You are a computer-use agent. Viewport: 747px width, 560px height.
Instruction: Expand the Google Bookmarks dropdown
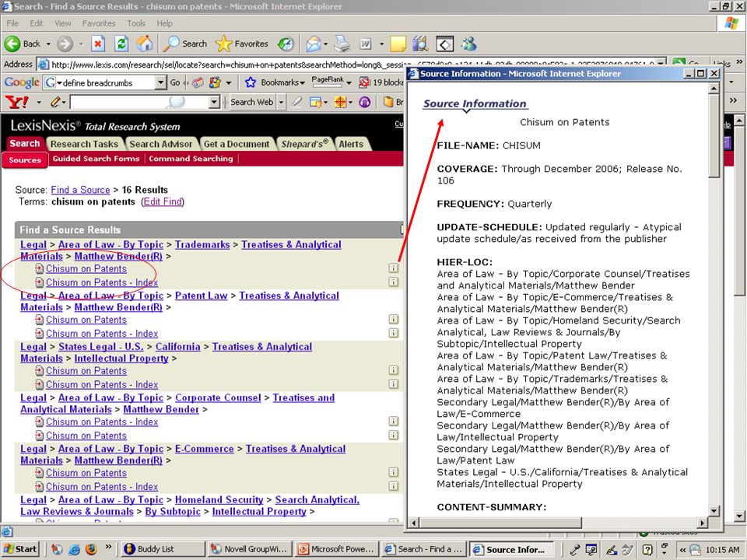[x=302, y=83]
